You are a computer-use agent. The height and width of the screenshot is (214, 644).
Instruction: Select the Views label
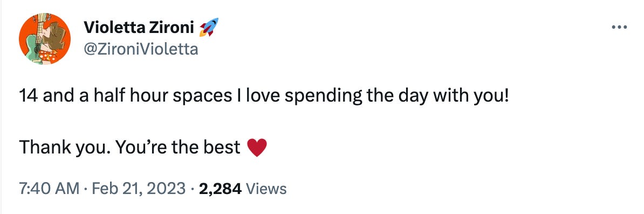tap(266, 189)
